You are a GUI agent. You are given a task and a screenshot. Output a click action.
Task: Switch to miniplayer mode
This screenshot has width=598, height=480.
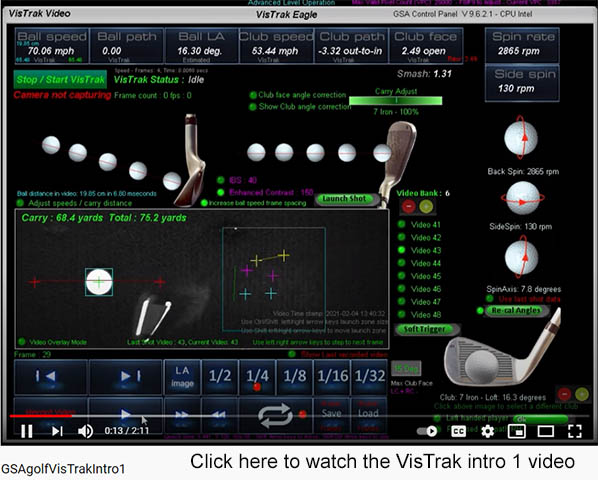516,431
